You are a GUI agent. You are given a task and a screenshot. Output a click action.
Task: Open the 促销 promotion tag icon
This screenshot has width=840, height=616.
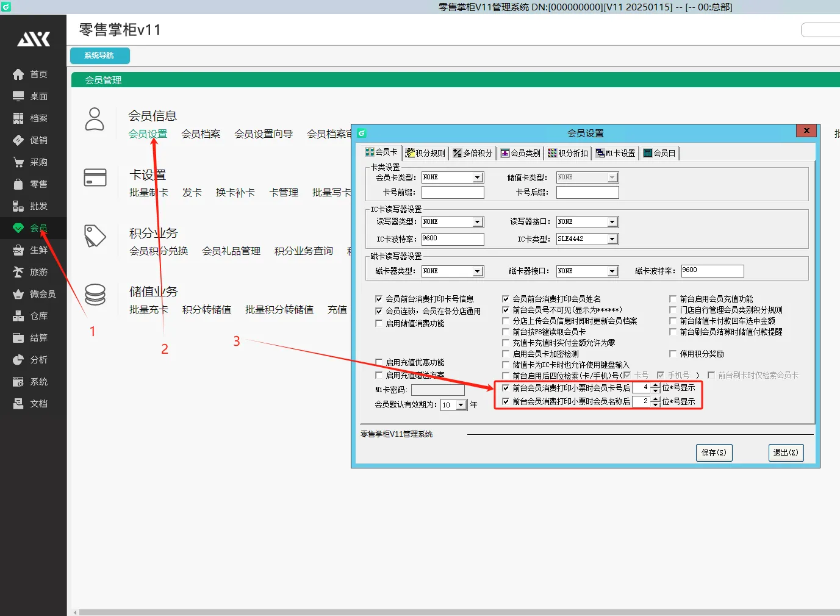click(18, 140)
